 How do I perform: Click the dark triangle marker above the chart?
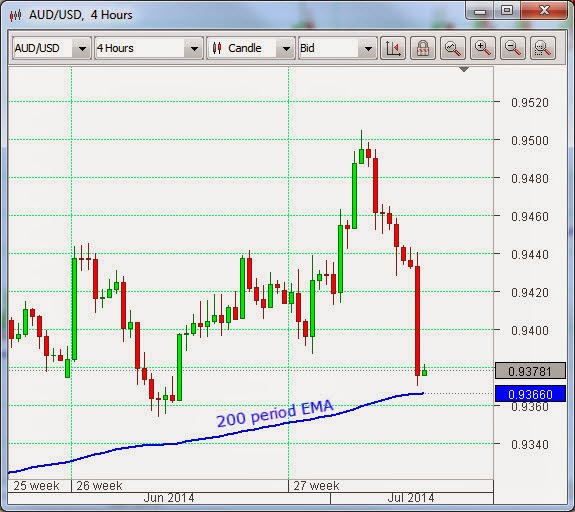(x=464, y=69)
